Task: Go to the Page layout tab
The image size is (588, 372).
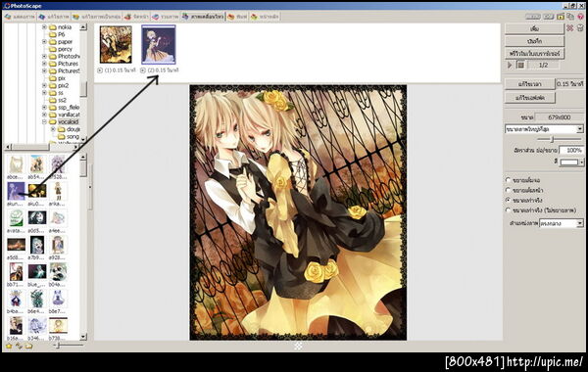Action: click(136, 17)
